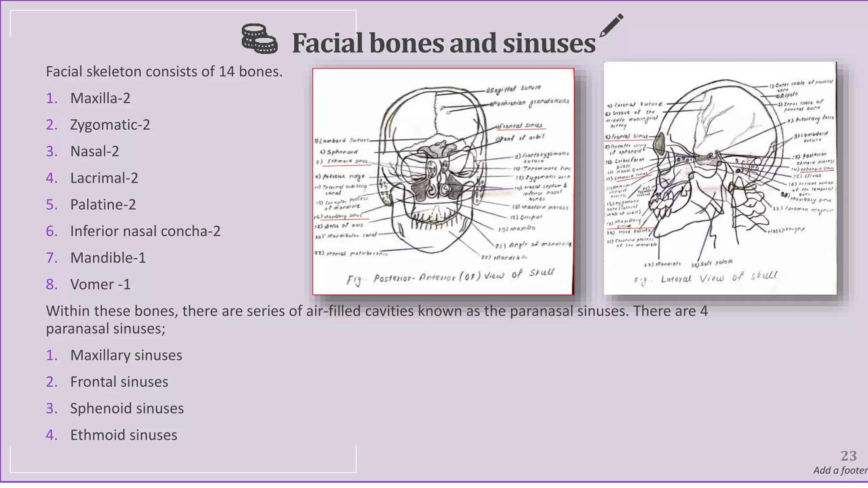Click the 'Add a footer' placeholder

(x=840, y=470)
